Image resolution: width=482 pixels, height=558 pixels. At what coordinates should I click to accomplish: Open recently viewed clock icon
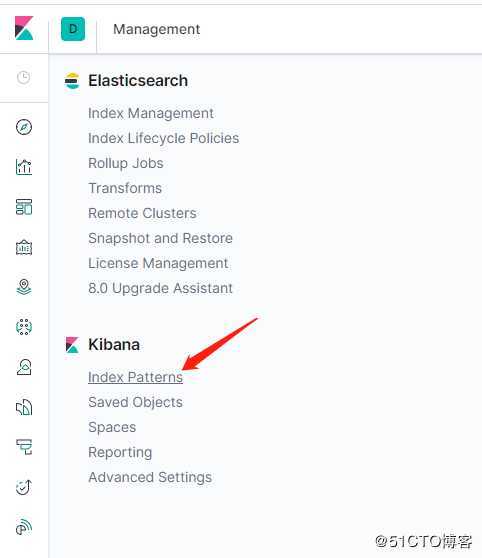coord(24,78)
